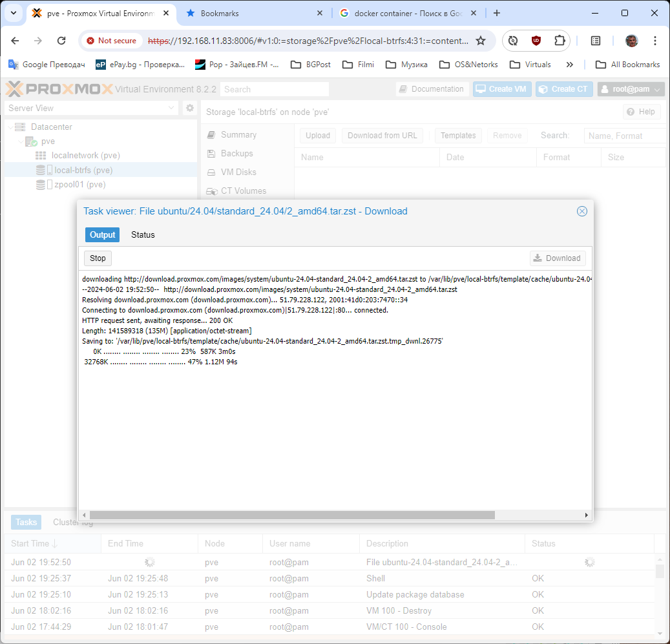Click the Help button
This screenshot has height=644, width=670.
pyautogui.click(x=642, y=112)
